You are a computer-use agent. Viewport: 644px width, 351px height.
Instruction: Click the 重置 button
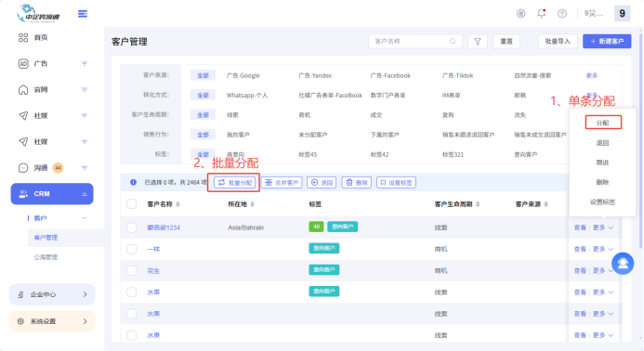(x=506, y=41)
